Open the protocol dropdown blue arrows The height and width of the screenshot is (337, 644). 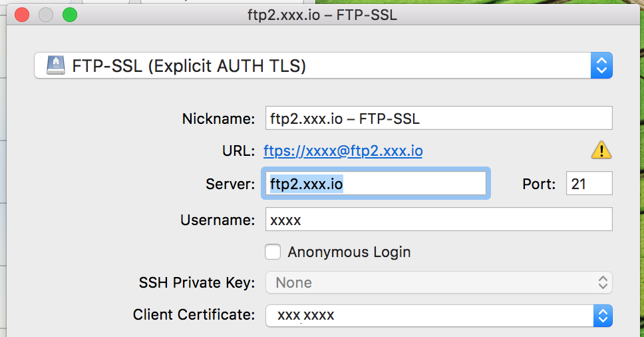[601, 65]
